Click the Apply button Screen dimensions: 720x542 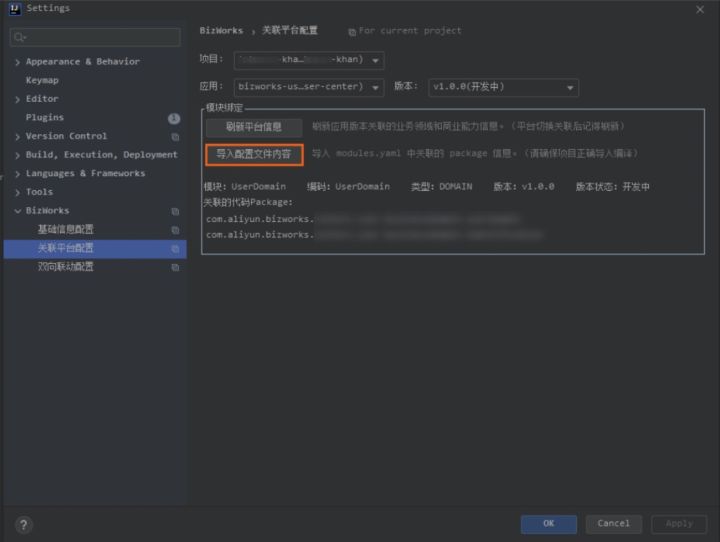pos(679,524)
